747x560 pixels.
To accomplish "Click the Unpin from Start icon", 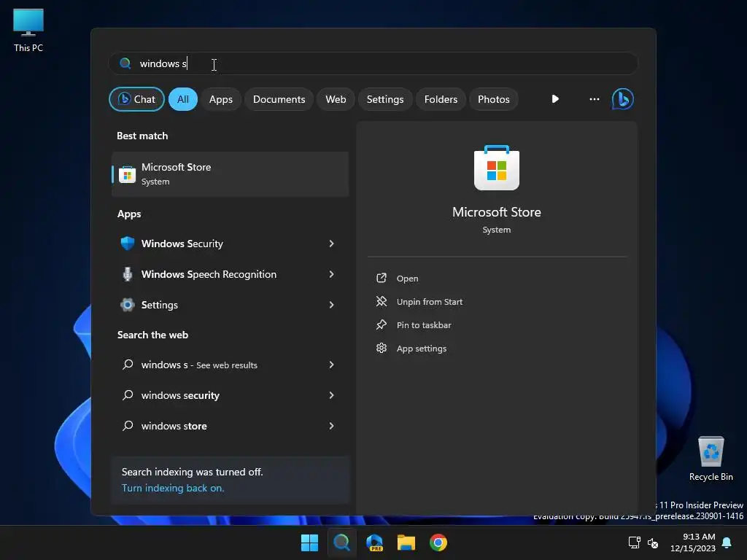I will pyautogui.click(x=381, y=301).
